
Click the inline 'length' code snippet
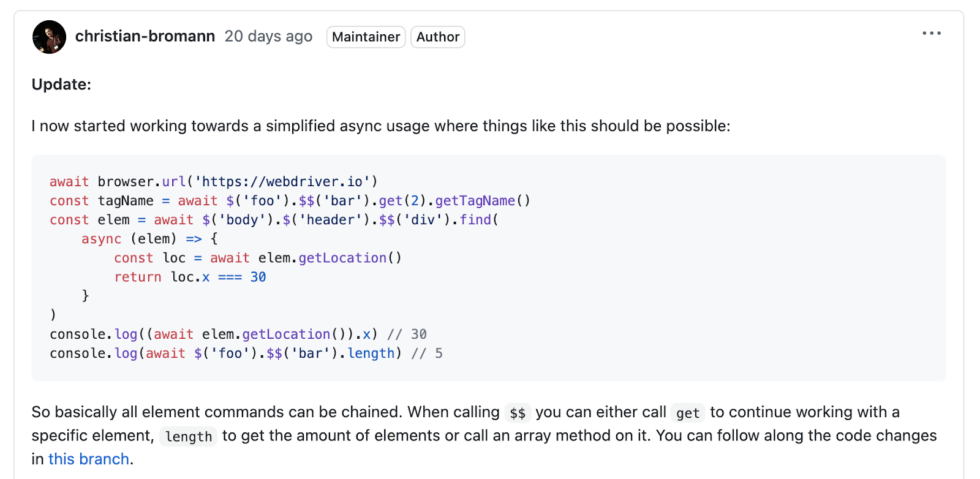tap(189, 437)
